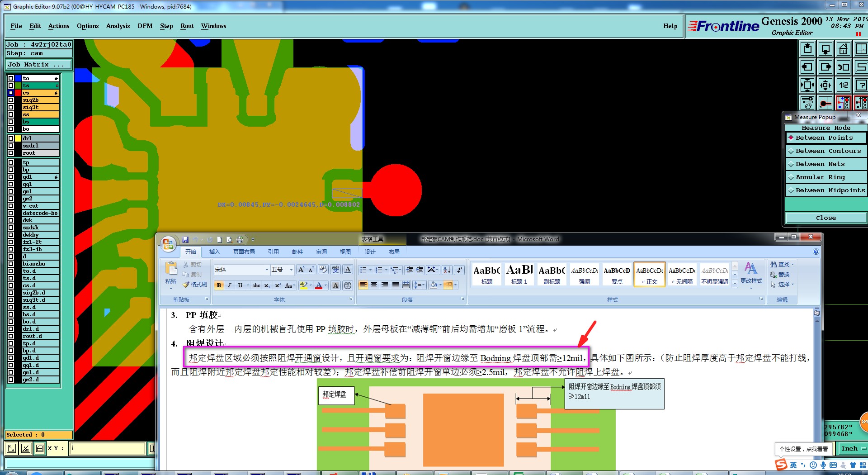Click the pan left icon in Genesis toolbar
Viewport: 868px width, 475px height.
pyautogui.click(x=807, y=67)
